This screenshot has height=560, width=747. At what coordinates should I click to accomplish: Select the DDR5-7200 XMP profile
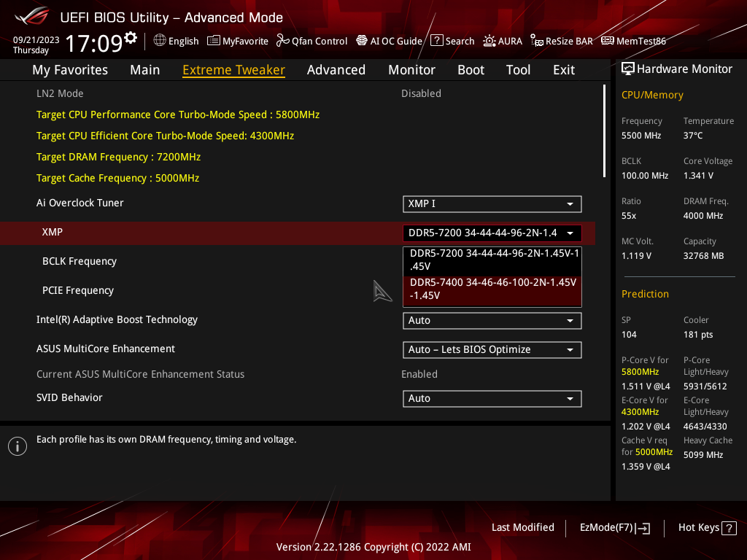pyautogui.click(x=492, y=259)
